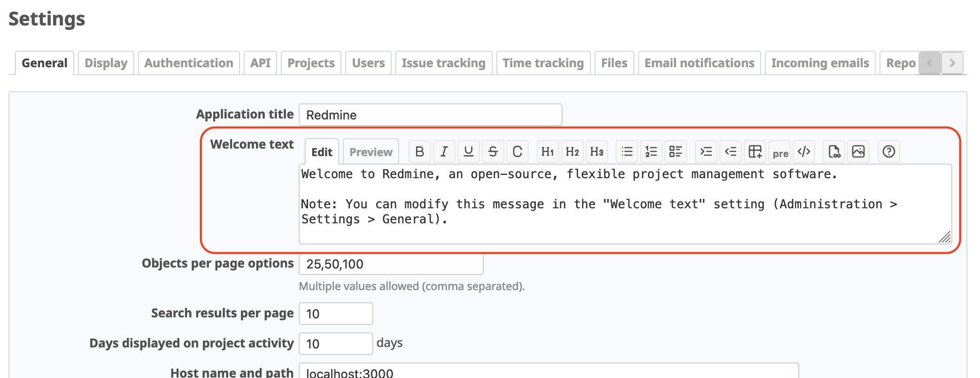Image resolution: width=980 pixels, height=378 pixels.
Task: Click the Search results per page field
Action: [336, 314]
